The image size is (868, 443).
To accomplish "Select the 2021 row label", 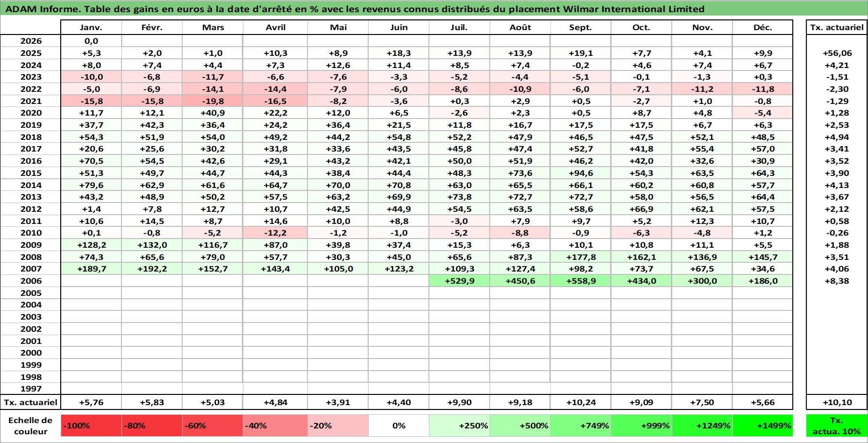I will point(31,101).
